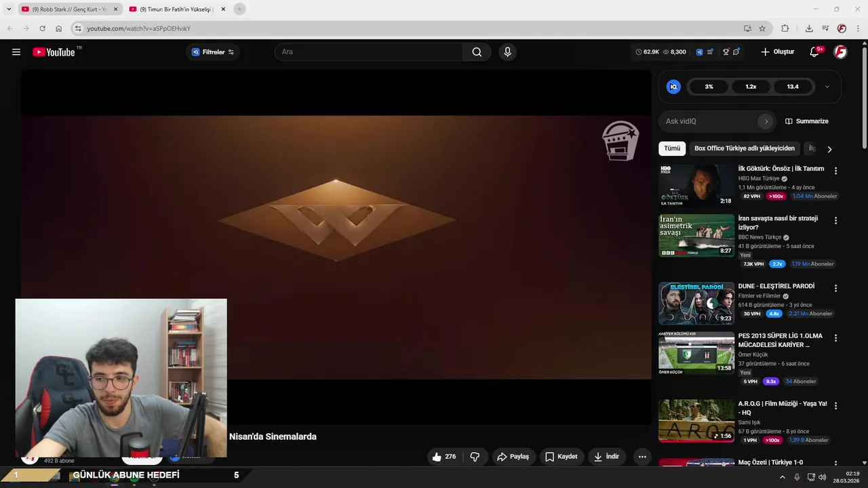Click the İndir download button
The width and height of the screenshot is (868, 488).
coord(606,457)
